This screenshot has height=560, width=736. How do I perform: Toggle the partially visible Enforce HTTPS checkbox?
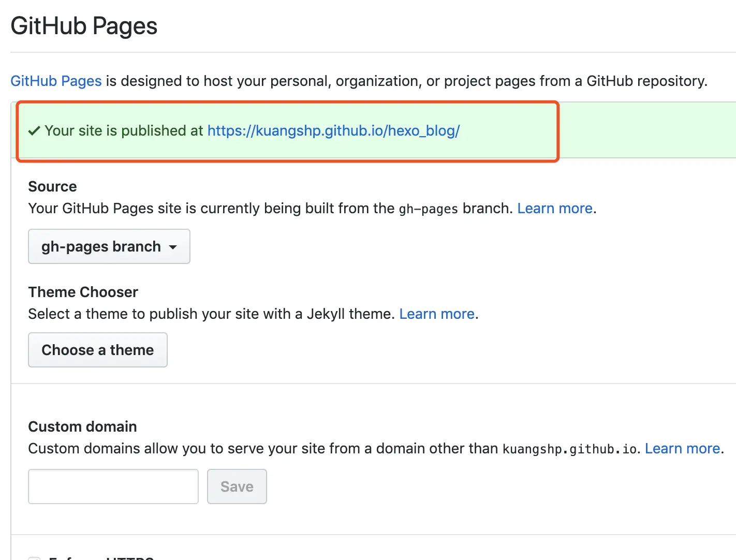click(34, 558)
